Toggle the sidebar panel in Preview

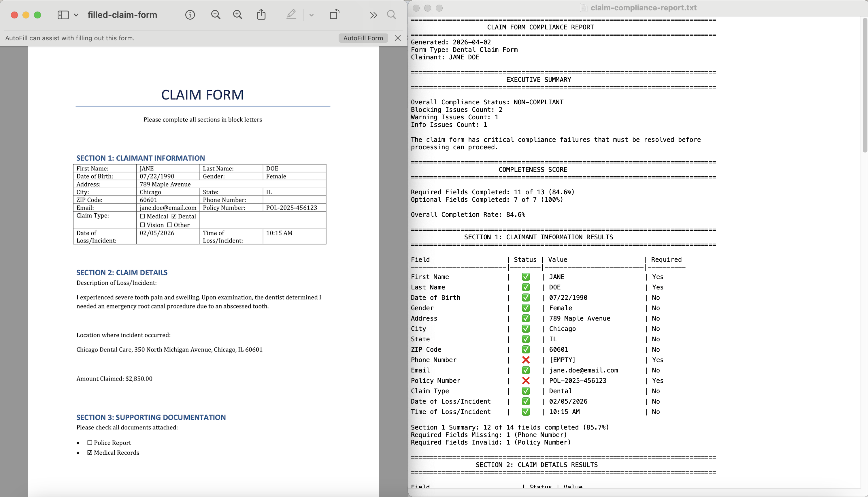63,15
